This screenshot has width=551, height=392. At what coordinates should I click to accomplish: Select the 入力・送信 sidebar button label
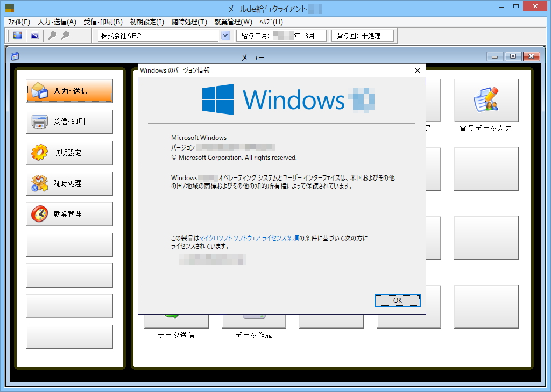click(x=70, y=91)
